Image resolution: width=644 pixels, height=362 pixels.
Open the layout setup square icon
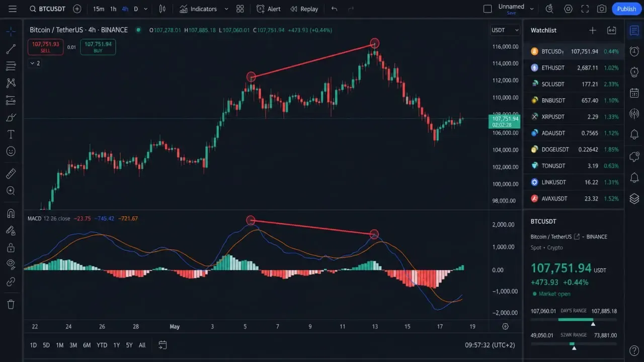(487, 9)
